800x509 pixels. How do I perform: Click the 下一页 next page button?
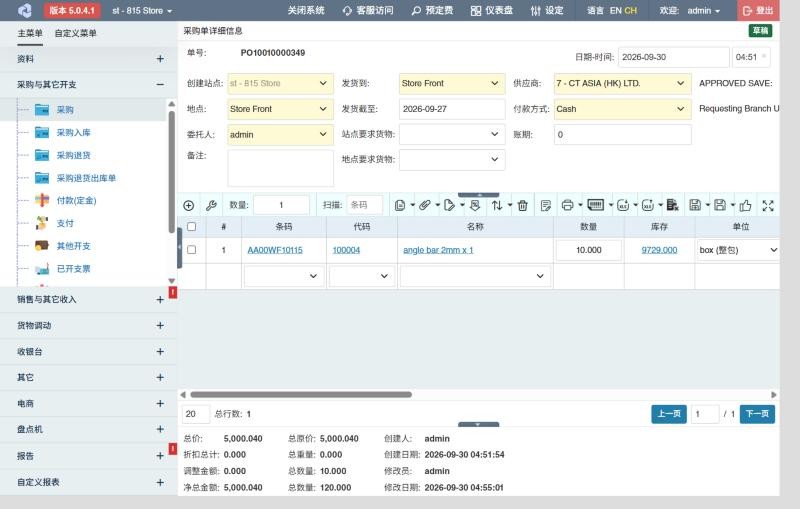(757, 414)
